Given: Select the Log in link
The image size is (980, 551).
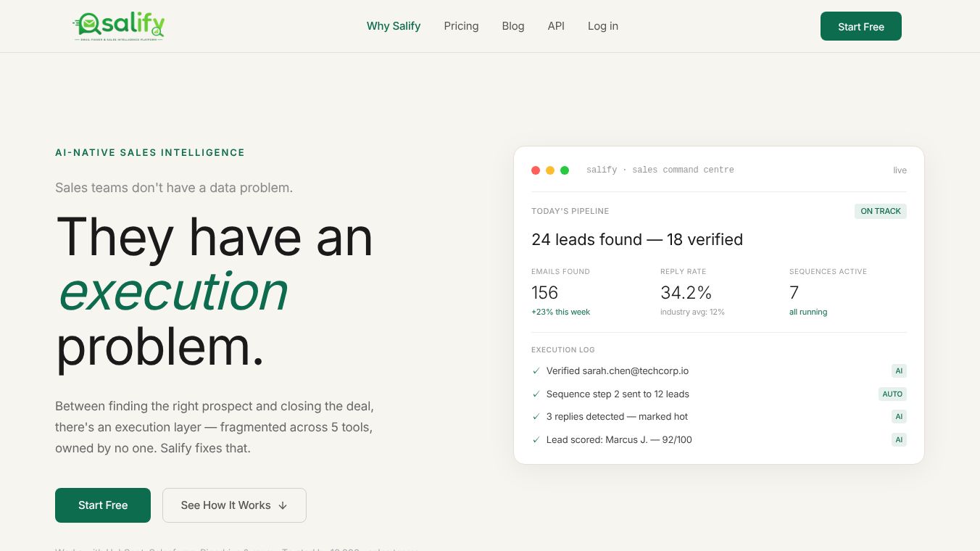Looking at the screenshot, I should (603, 26).
